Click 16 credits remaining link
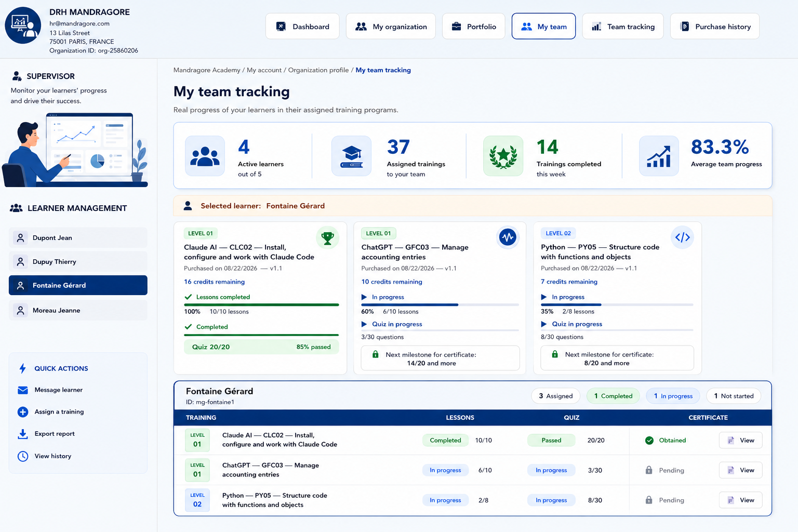The height and width of the screenshot is (532, 798). click(214, 282)
